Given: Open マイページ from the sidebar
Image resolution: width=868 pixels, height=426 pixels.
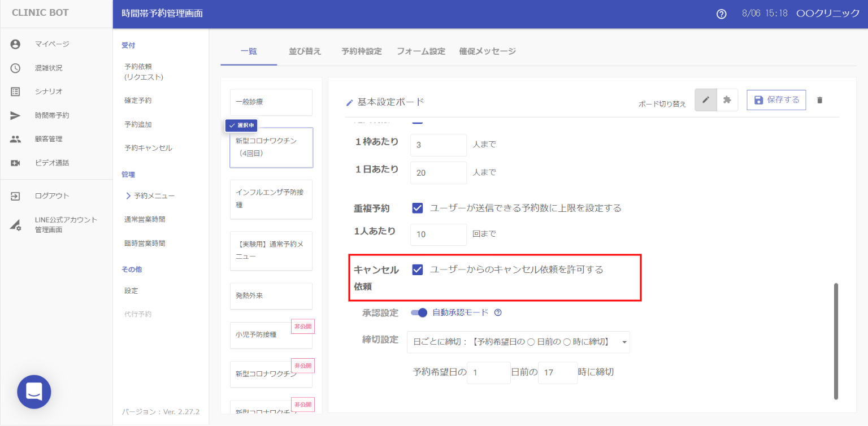Looking at the screenshot, I should click(x=52, y=44).
